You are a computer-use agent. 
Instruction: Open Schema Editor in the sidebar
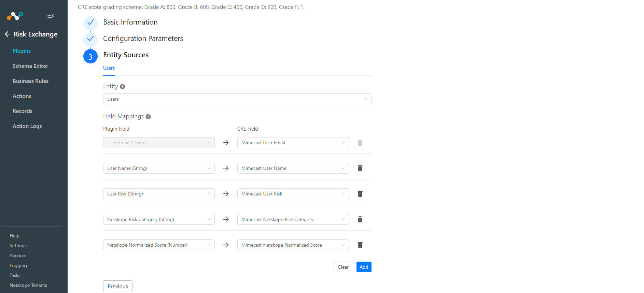pyautogui.click(x=30, y=66)
